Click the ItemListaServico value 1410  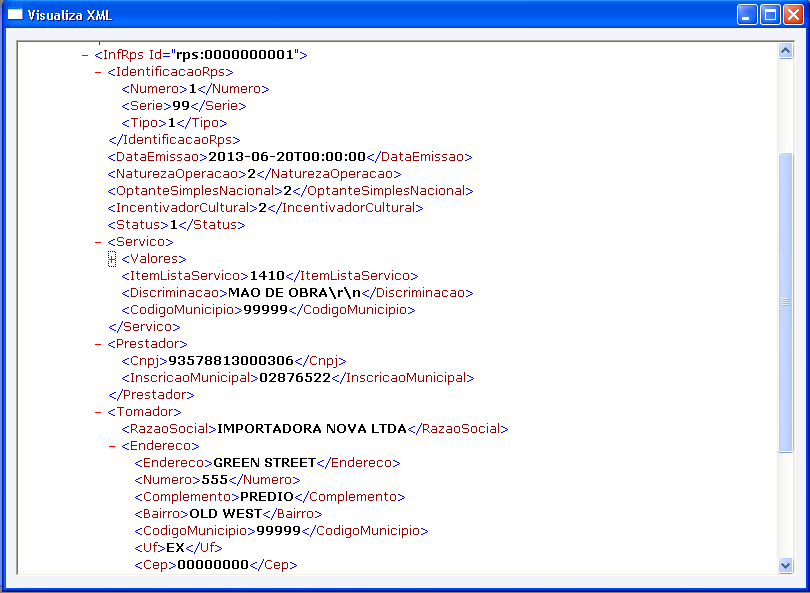coord(267,276)
